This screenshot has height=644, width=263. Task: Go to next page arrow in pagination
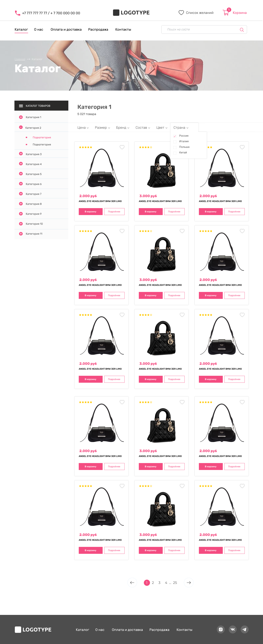point(189,583)
